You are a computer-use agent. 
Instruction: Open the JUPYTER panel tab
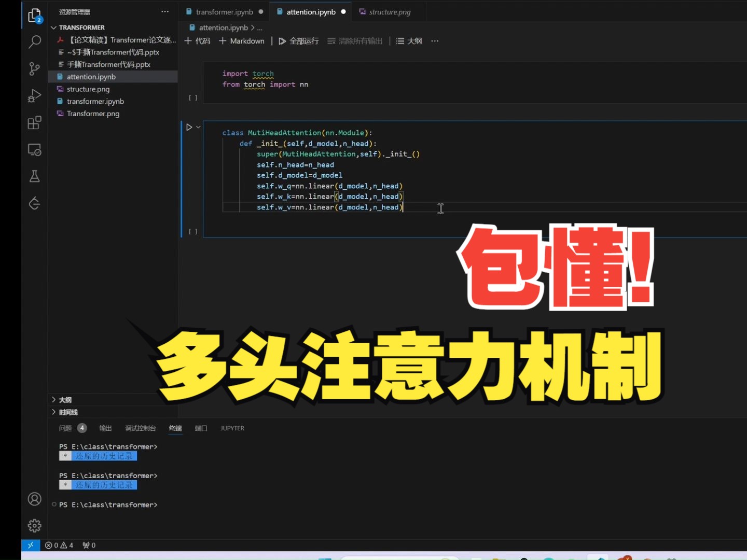click(x=232, y=428)
